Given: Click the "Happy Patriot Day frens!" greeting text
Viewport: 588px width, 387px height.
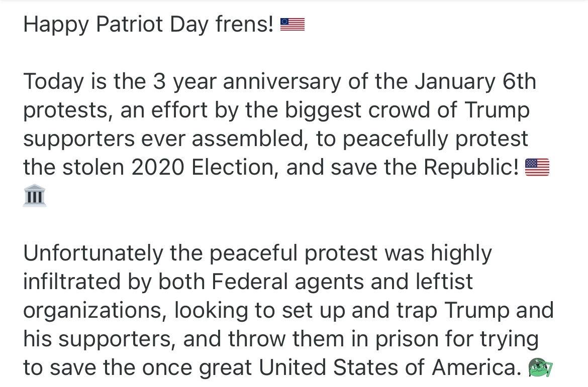Looking at the screenshot, I should point(148,25).
